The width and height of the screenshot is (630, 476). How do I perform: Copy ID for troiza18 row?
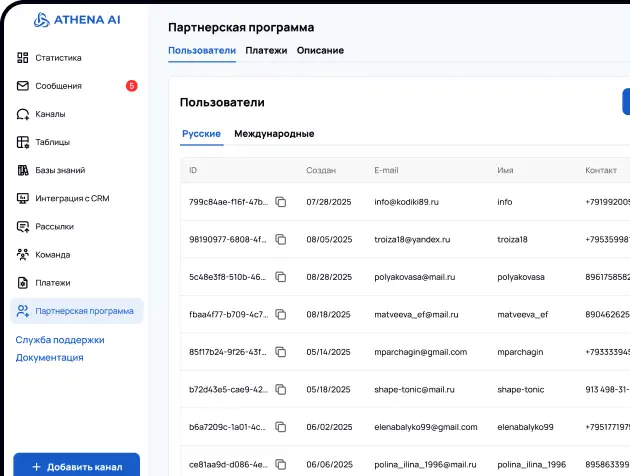point(281,240)
